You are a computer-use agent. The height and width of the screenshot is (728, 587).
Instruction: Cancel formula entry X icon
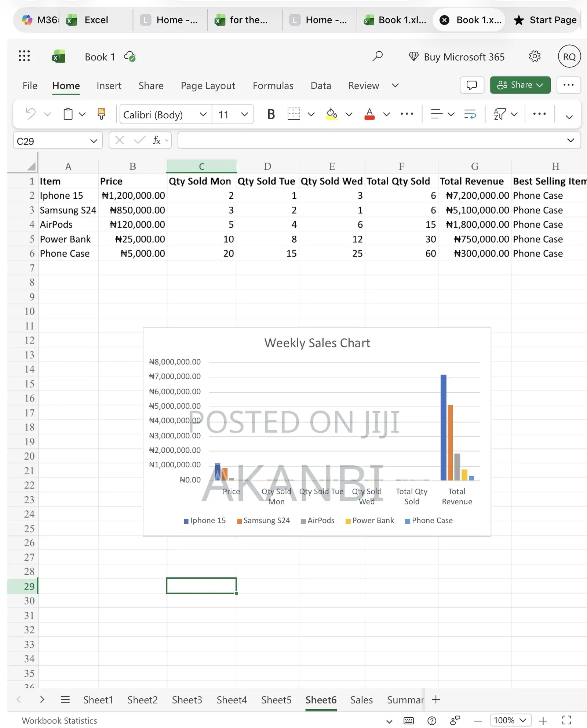tap(120, 140)
